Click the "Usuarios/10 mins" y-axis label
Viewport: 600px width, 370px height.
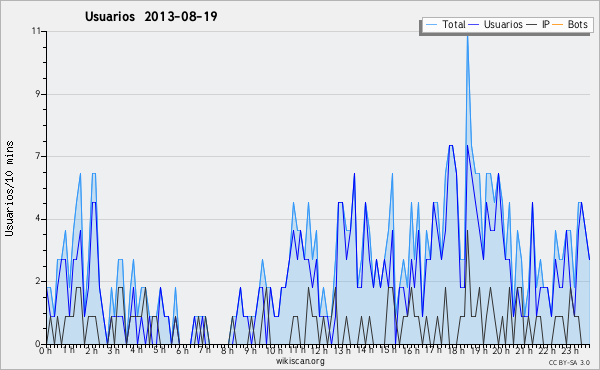(x=9, y=189)
